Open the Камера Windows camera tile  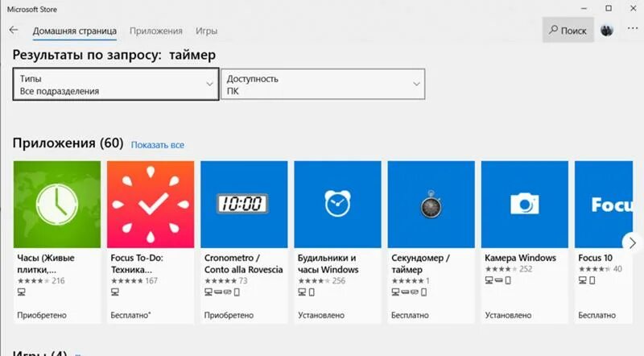click(525, 205)
